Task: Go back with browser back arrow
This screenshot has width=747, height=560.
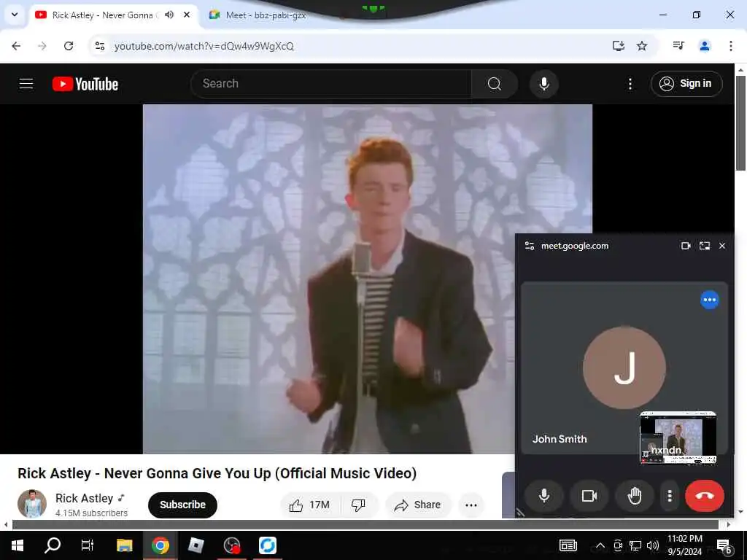Action: pos(16,46)
